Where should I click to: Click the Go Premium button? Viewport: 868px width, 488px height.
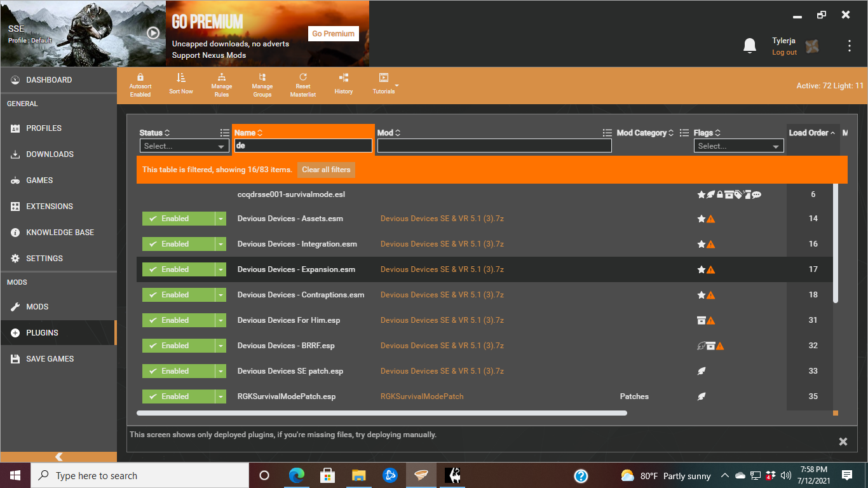coord(334,34)
